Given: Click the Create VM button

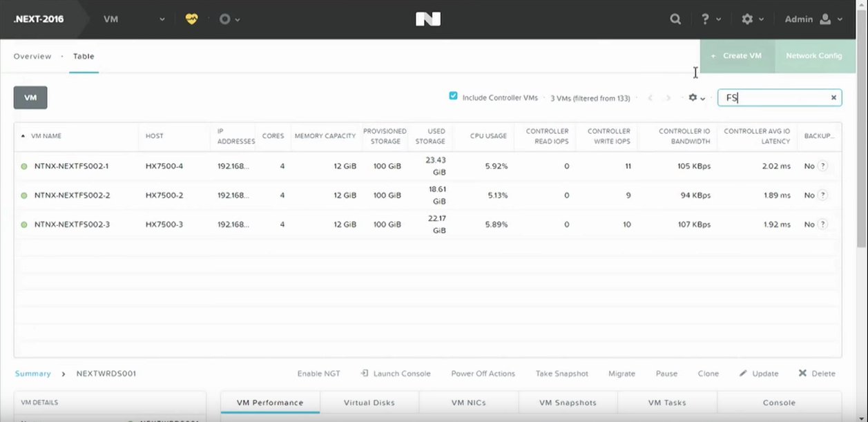Looking at the screenshot, I should click(x=737, y=56).
